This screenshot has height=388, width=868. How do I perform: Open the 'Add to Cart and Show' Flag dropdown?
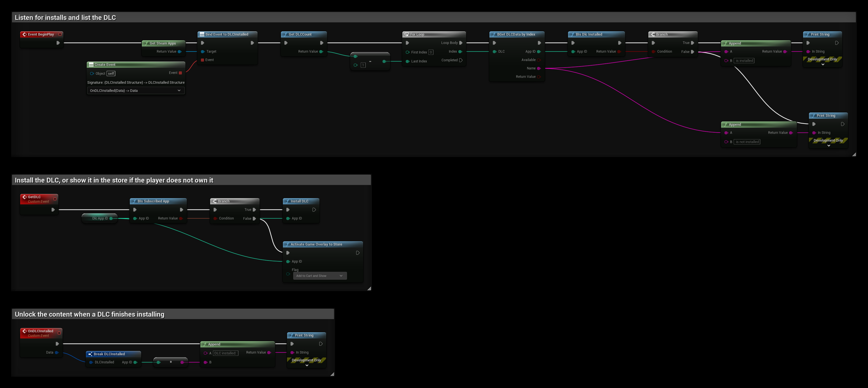pos(320,276)
